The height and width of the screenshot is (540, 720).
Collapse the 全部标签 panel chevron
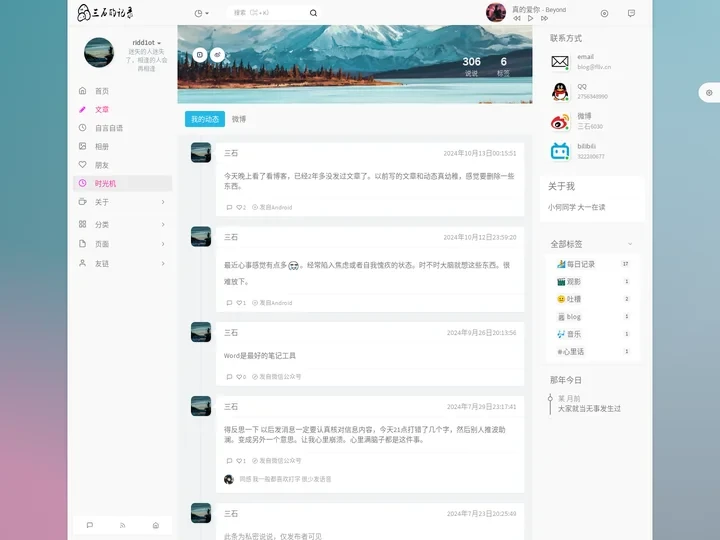[x=630, y=244]
